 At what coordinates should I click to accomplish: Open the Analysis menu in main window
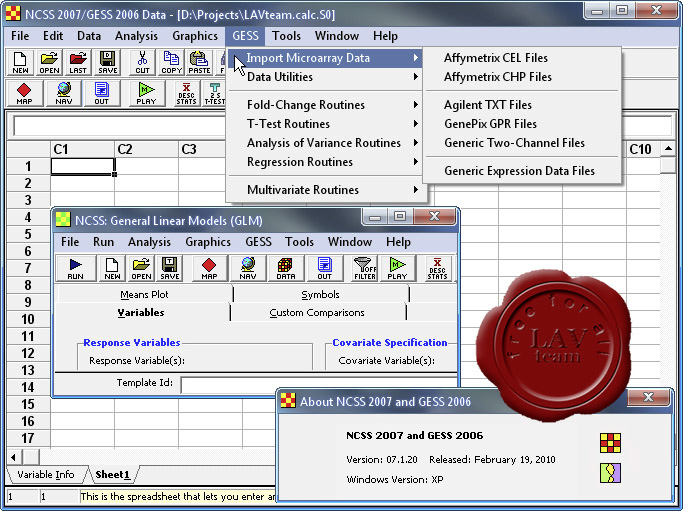136,36
